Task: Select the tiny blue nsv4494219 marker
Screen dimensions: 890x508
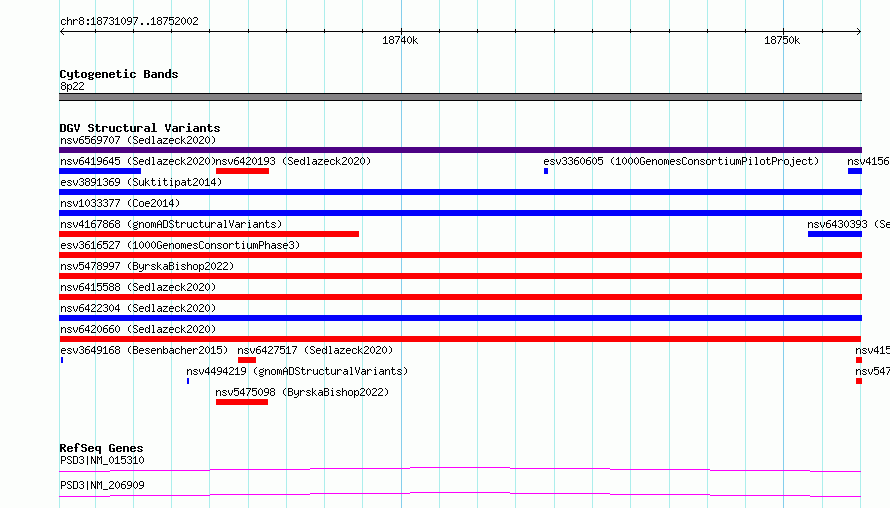Action: pos(188,381)
